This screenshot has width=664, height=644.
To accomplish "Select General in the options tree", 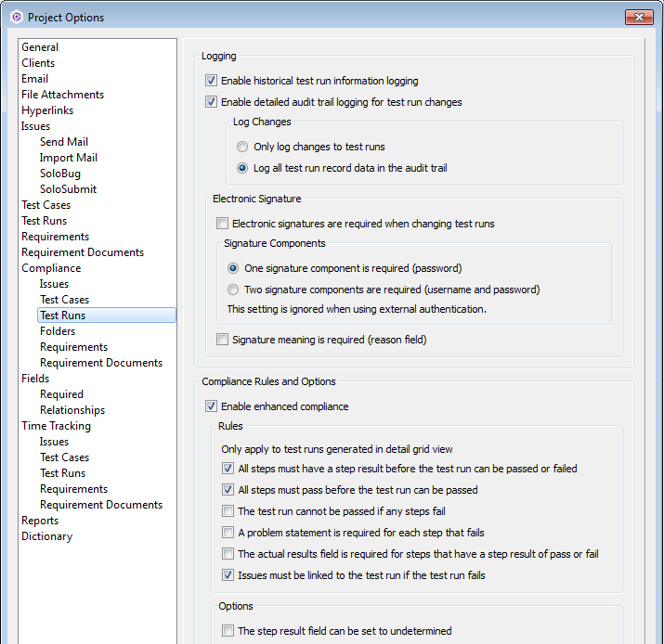I will pyautogui.click(x=40, y=47).
